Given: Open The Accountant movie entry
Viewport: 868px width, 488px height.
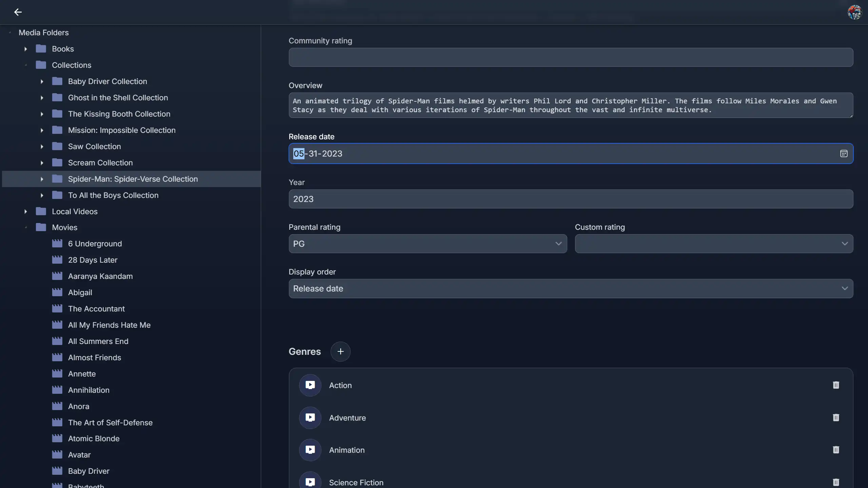Looking at the screenshot, I should [96, 309].
